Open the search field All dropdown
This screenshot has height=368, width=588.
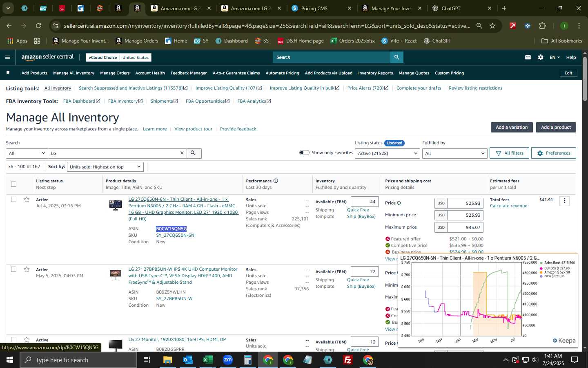coord(27,153)
